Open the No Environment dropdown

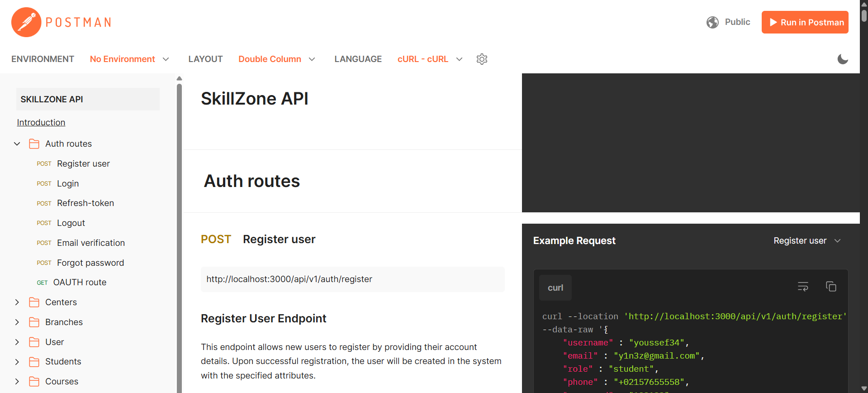point(129,59)
